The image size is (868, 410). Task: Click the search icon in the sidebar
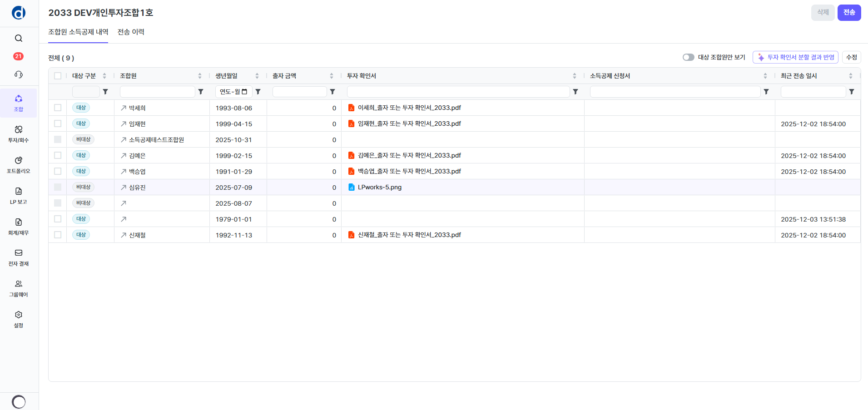19,38
